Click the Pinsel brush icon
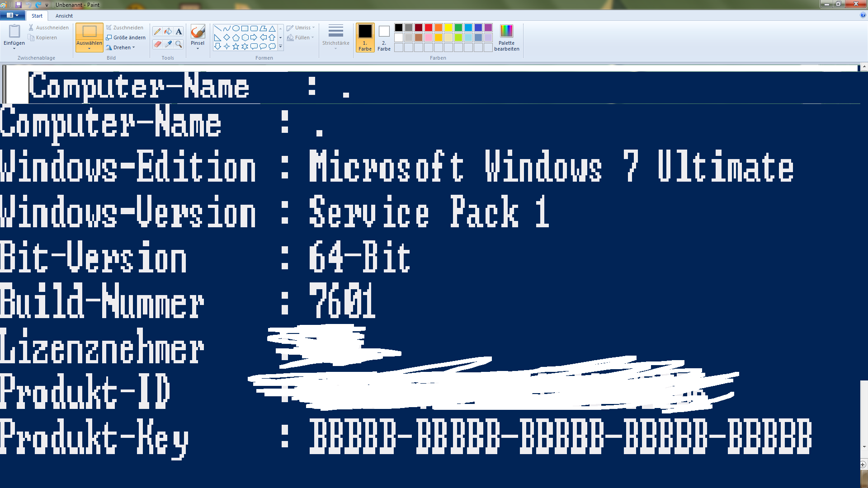 [x=198, y=32]
